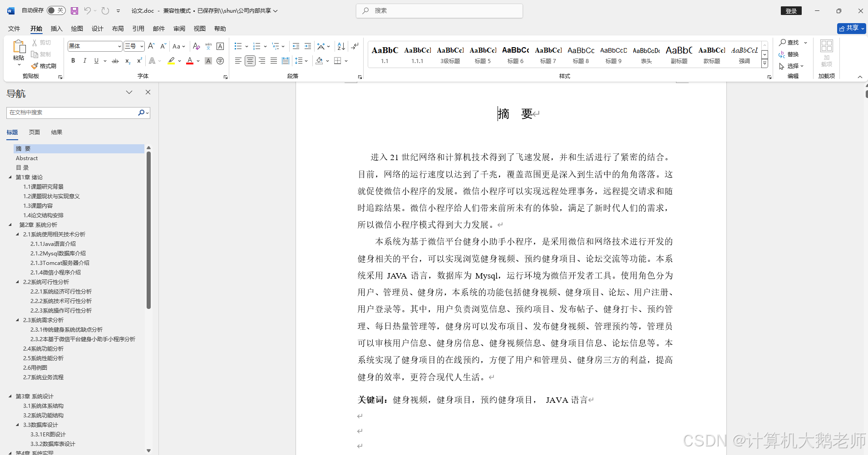
Task: Open the 文件 menu
Action: [14, 29]
